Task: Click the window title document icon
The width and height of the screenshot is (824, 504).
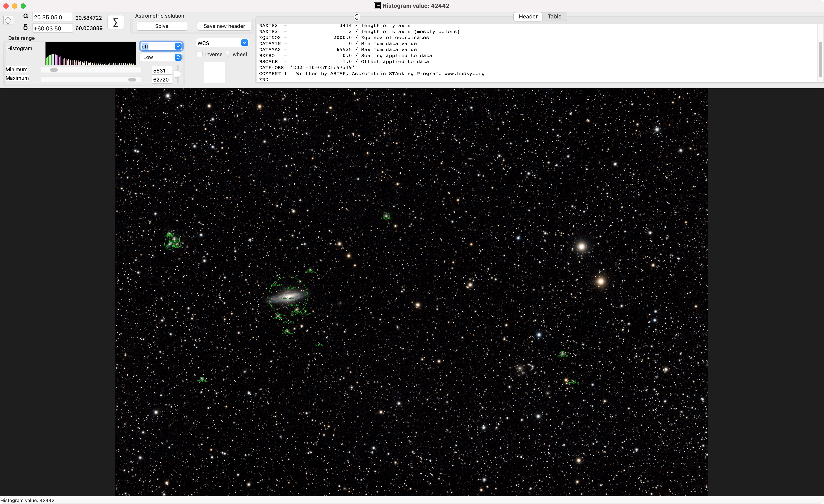Action: [x=377, y=6]
